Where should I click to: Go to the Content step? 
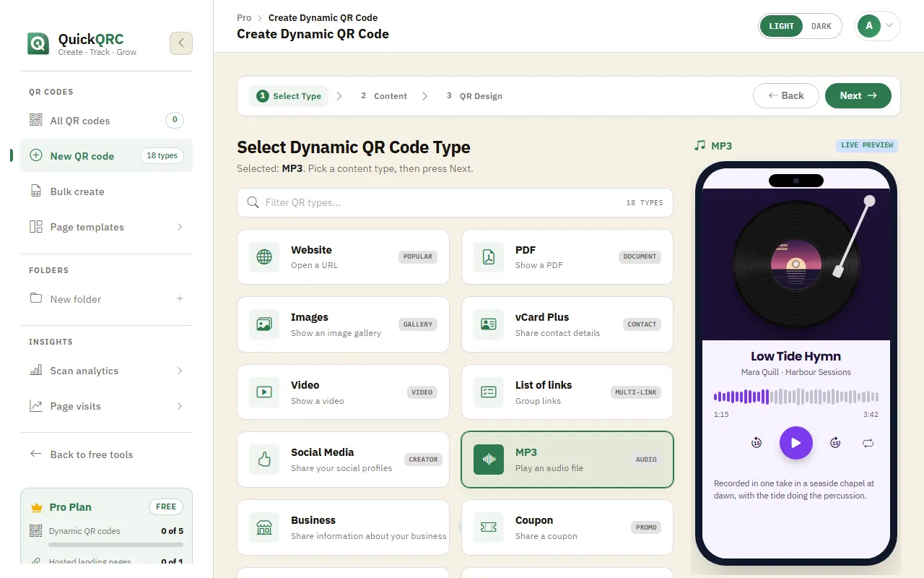click(384, 96)
